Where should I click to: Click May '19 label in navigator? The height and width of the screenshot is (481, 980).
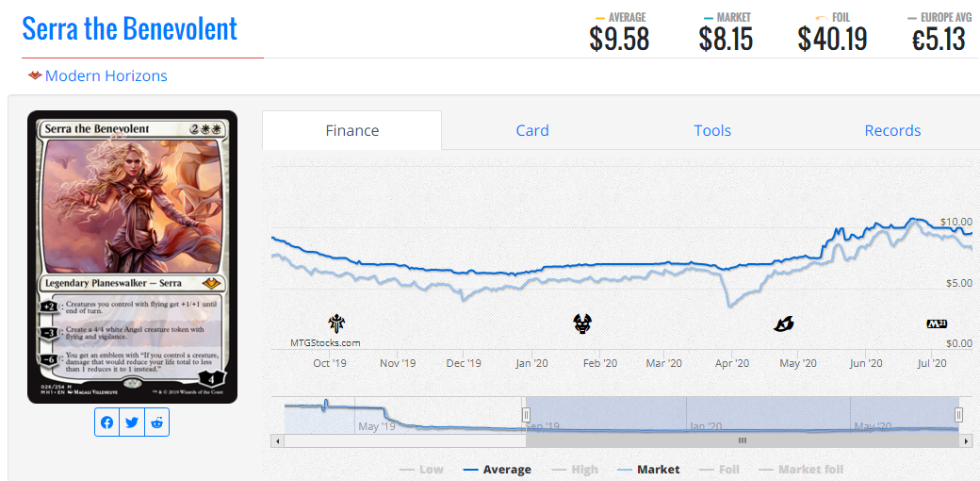(377, 426)
